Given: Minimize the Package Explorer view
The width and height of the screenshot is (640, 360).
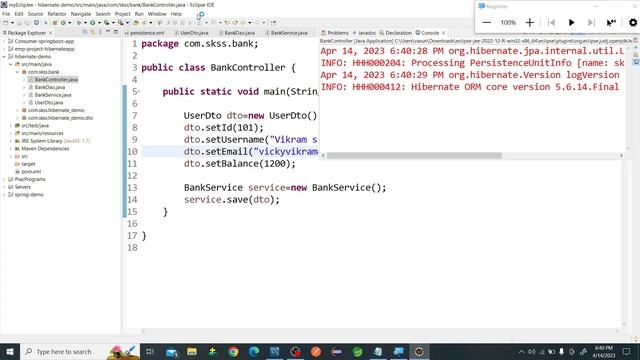Looking at the screenshot, I should 108,32.
